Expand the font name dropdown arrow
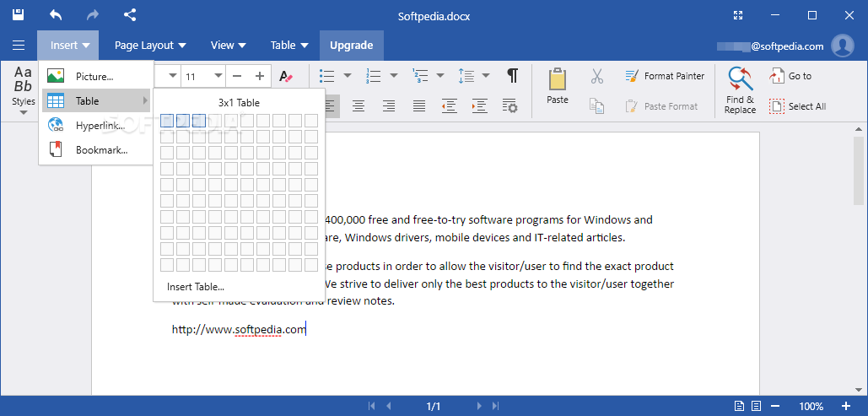 [173, 76]
